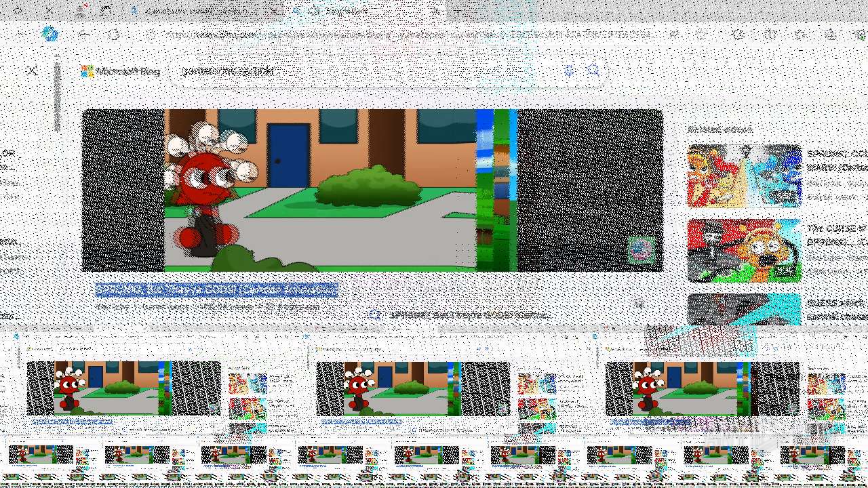Viewport: 868px width, 488px height.
Task: Play the main Sprunki video
Action: tap(372, 190)
